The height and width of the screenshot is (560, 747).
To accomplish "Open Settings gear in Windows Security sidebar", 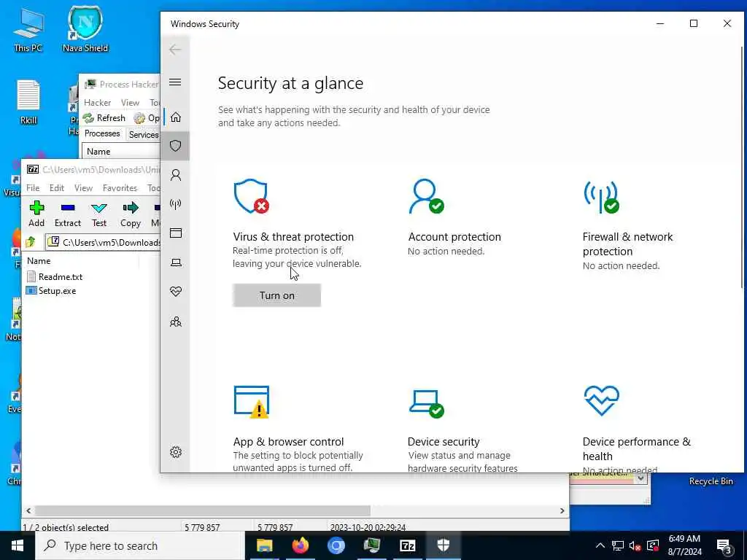I will [175, 452].
